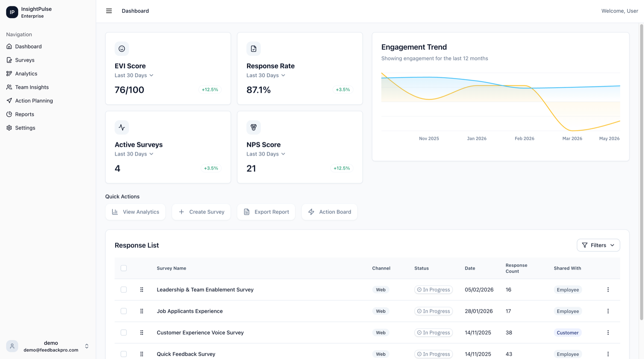The image size is (644, 359).
Task: Click the View Analytics quick action
Action: 135,212
